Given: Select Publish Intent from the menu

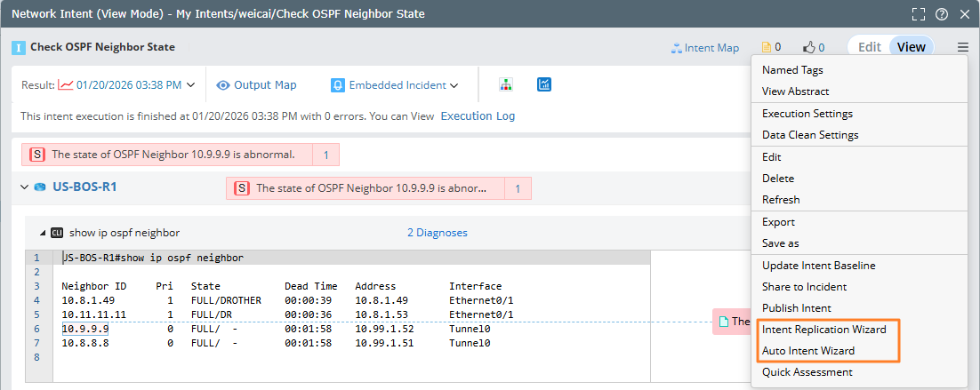Looking at the screenshot, I should (x=796, y=308).
